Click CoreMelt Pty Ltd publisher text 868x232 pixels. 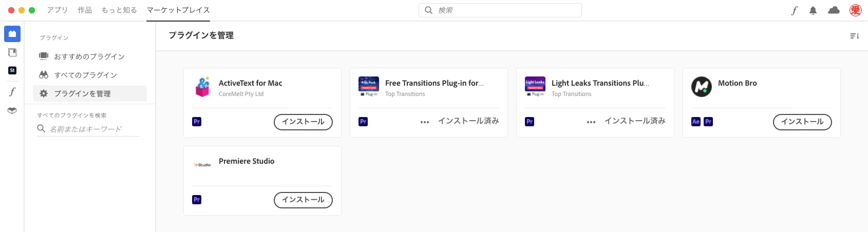241,94
